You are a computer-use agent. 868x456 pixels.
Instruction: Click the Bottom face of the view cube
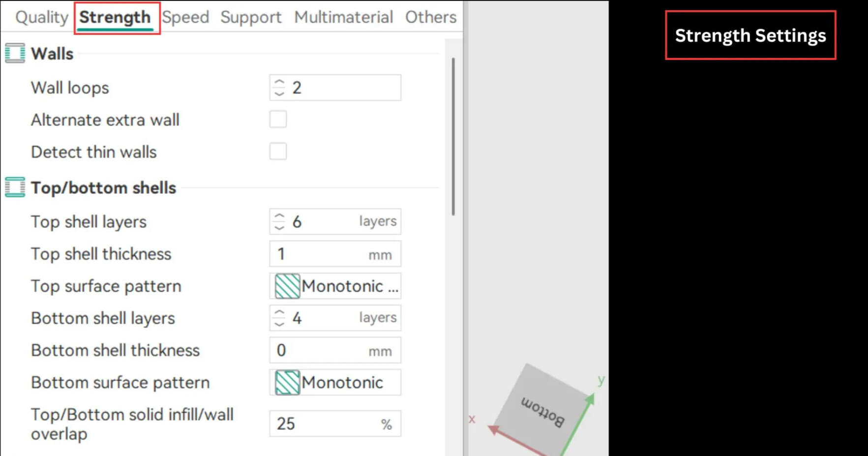coord(543,410)
